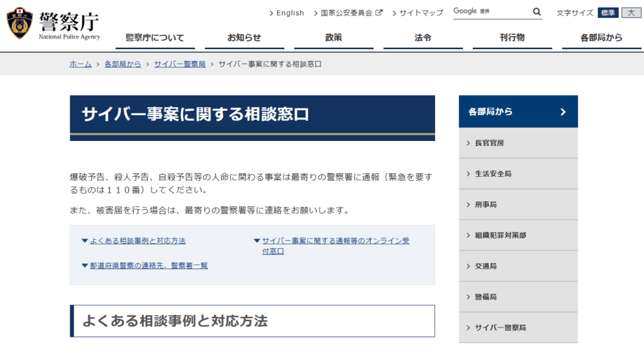Screen dimensions: 644x352
Task: Click the external-link icon beside 国家公安委員会
Action: (379, 13)
